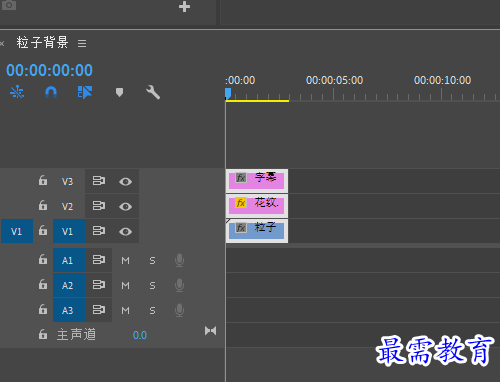Click the master track output icon

[x=210, y=331]
